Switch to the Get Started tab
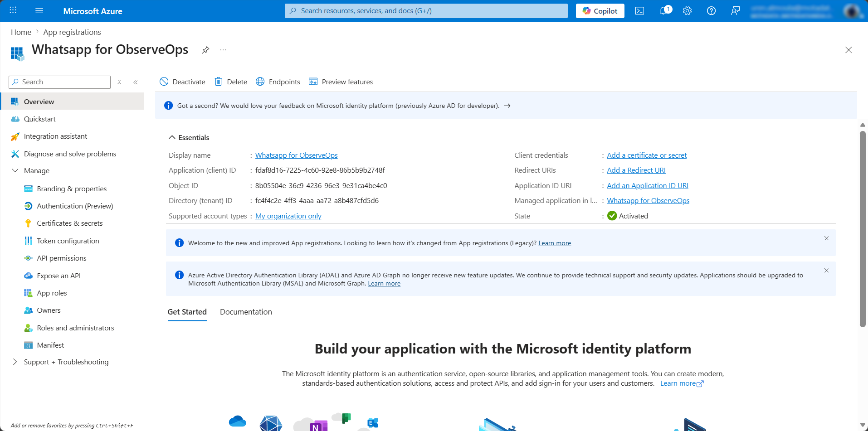 pos(187,312)
